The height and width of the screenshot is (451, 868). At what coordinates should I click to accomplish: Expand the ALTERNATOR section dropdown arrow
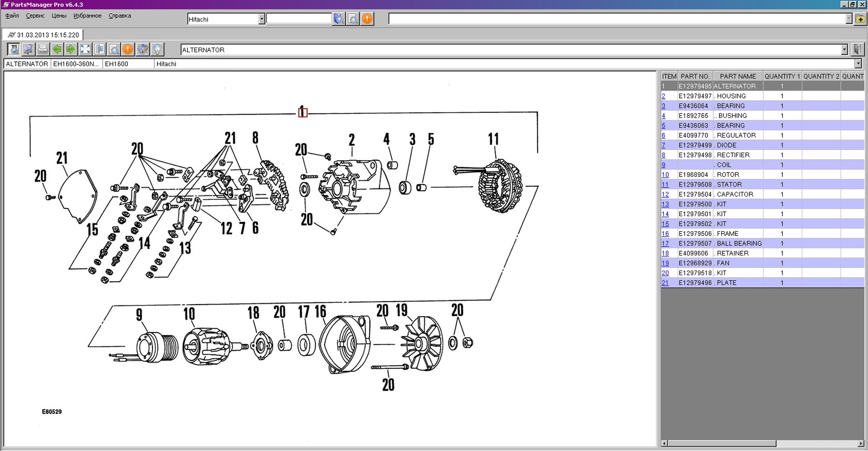(844, 50)
